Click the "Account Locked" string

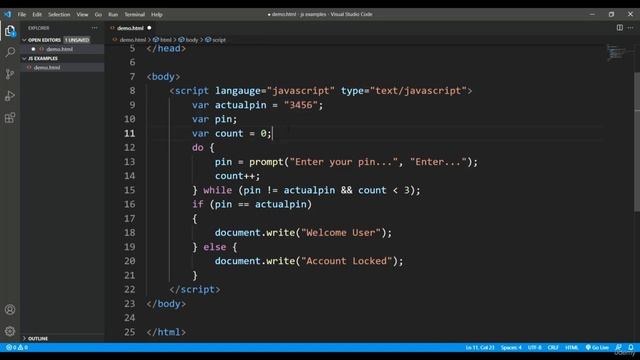point(346,261)
